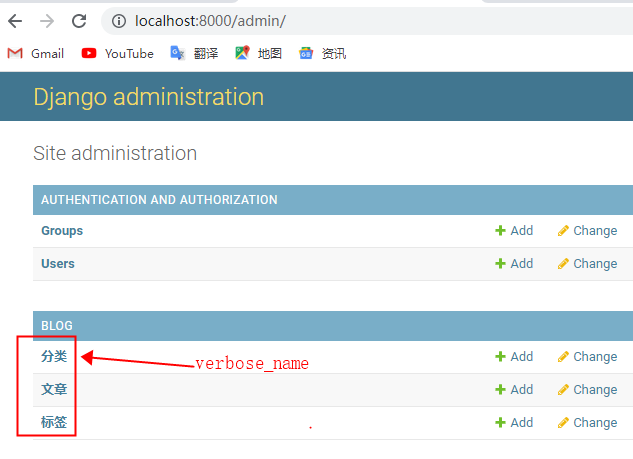Open the 资讯 news bookmark
This screenshot has width=633, height=459.
[x=322, y=53]
